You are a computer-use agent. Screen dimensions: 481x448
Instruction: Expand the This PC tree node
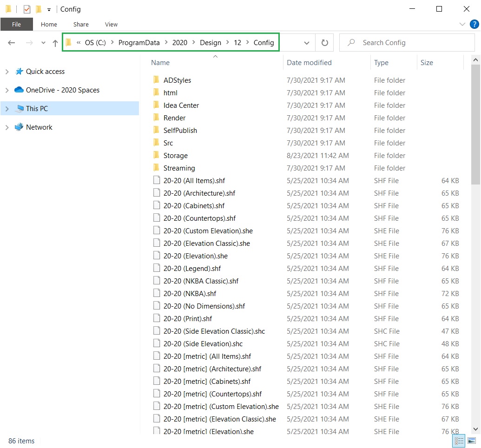coord(7,109)
